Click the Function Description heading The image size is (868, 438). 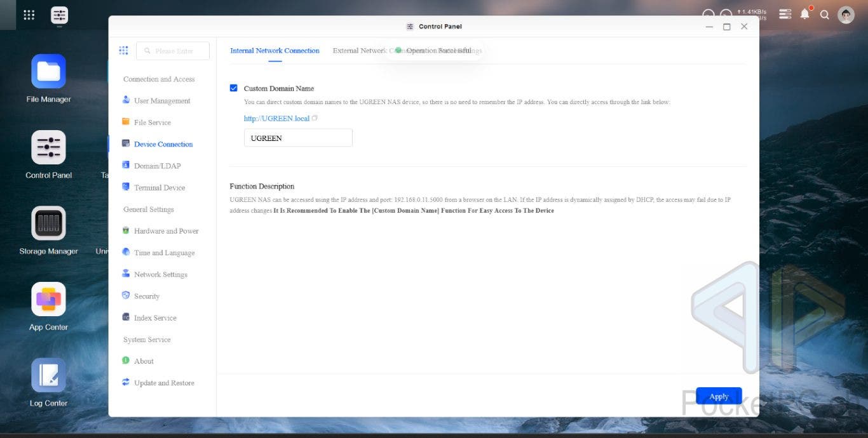click(262, 186)
